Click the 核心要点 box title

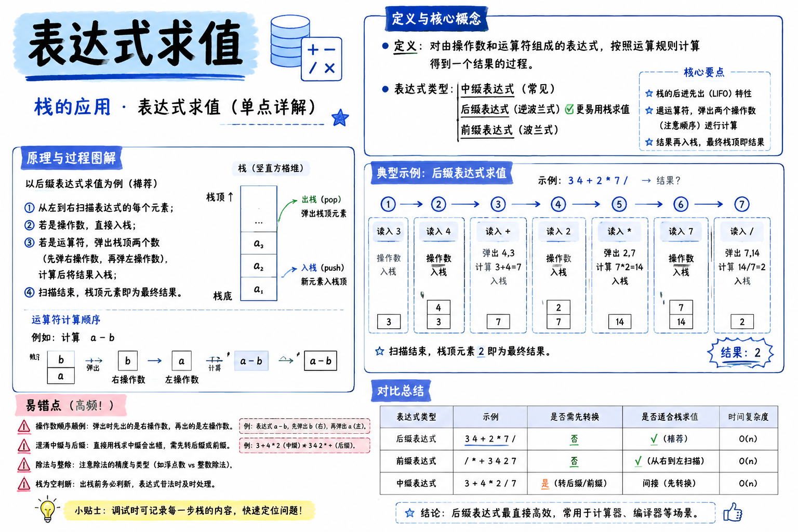click(704, 72)
